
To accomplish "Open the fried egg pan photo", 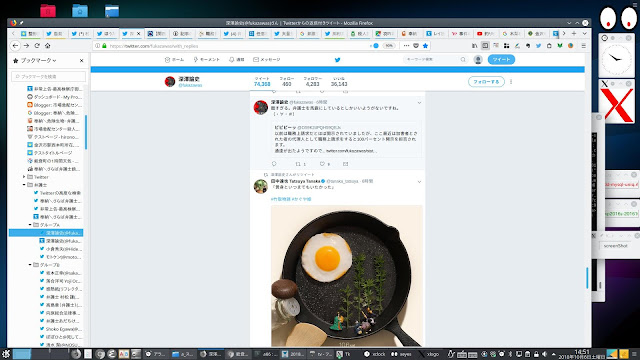I will coord(347,276).
